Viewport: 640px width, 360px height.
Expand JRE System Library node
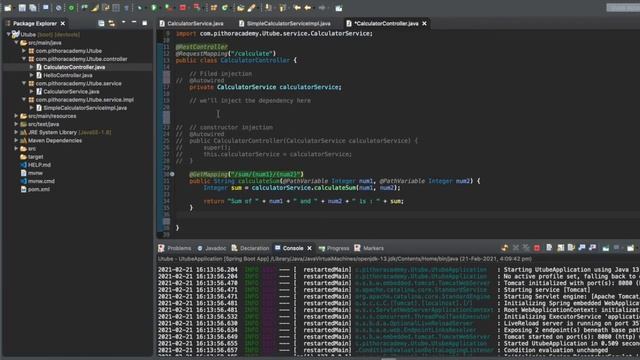click(x=16, y=132)
